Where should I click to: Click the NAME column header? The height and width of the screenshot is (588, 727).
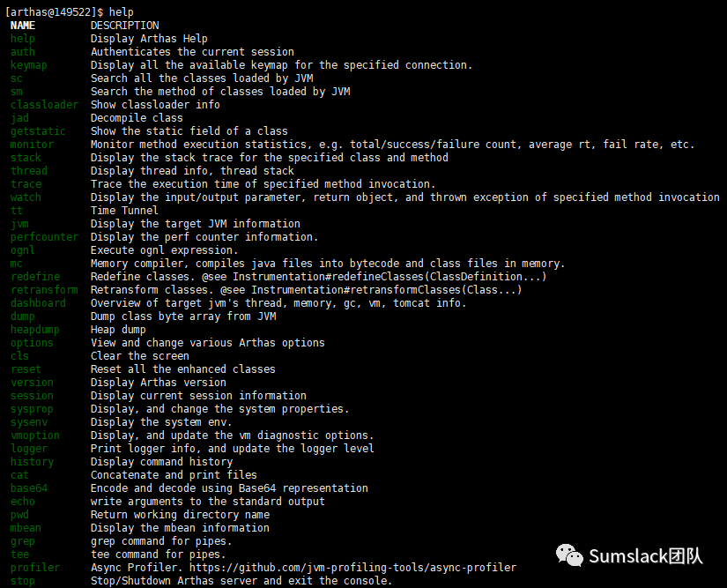(x=23, y=26)
